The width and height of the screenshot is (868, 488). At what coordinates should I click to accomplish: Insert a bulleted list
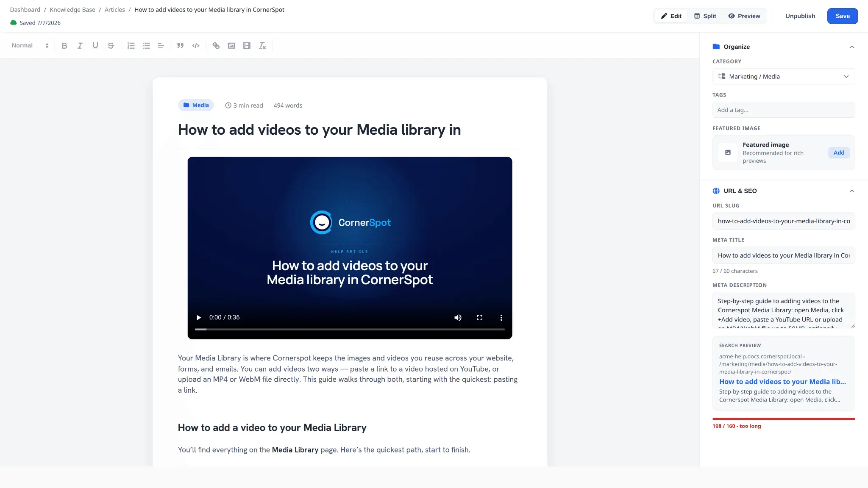pyautogui.click(x=146, y=46)
